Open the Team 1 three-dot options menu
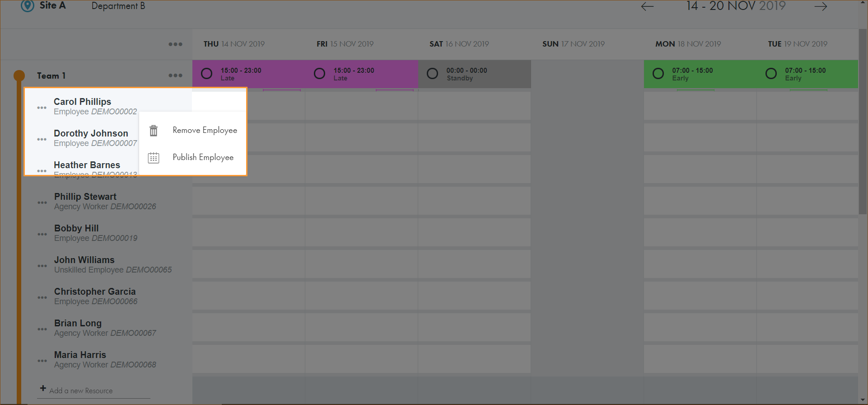The width and height of the screenshot is (868, 405). coord(175,75)
